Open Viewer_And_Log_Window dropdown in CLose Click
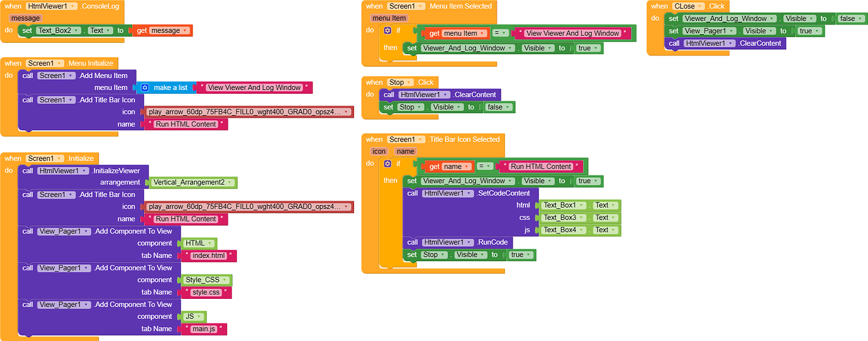Screen dimensions: 868x341 [730, 18]
